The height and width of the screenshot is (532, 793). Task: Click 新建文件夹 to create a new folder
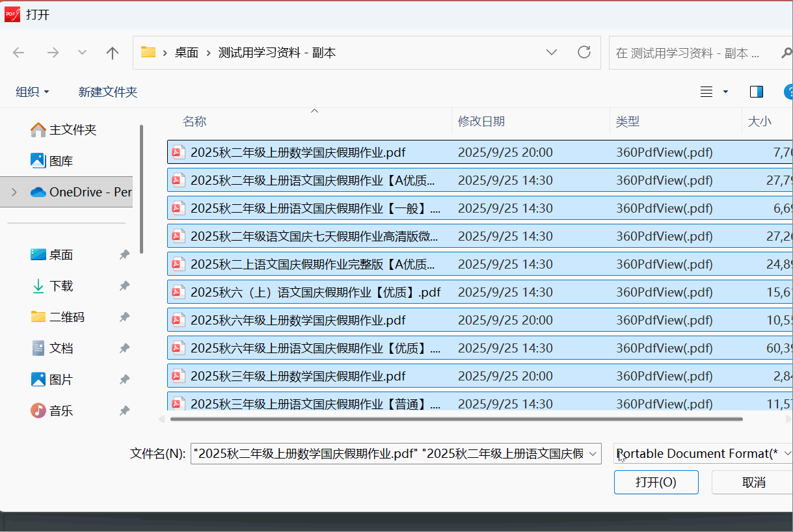click(x=108, y=92)
